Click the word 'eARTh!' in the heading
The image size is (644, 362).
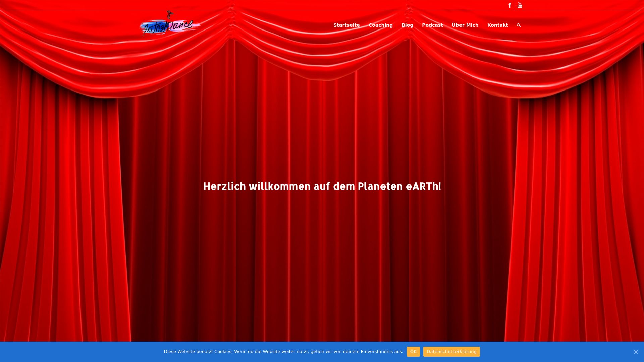(x=423, y=187)
